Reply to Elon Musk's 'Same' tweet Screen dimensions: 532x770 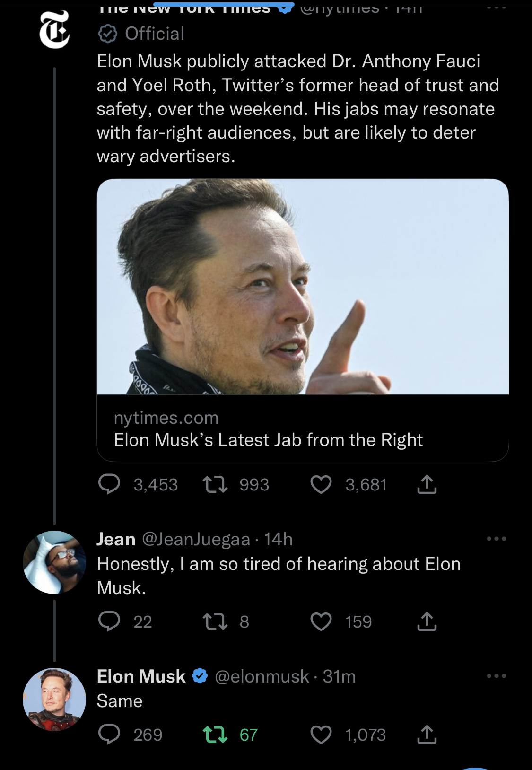(109, 734)
